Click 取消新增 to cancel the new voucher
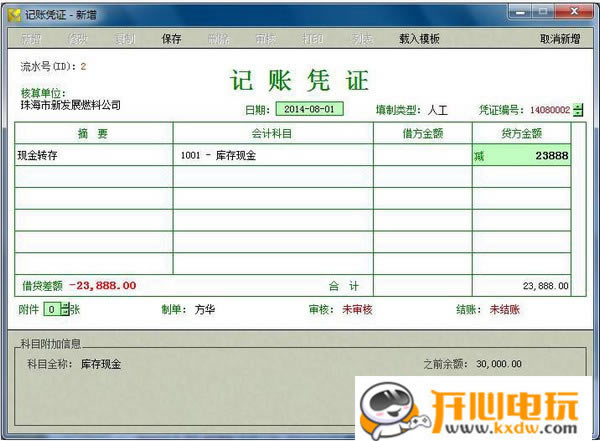 coord(560,39)
